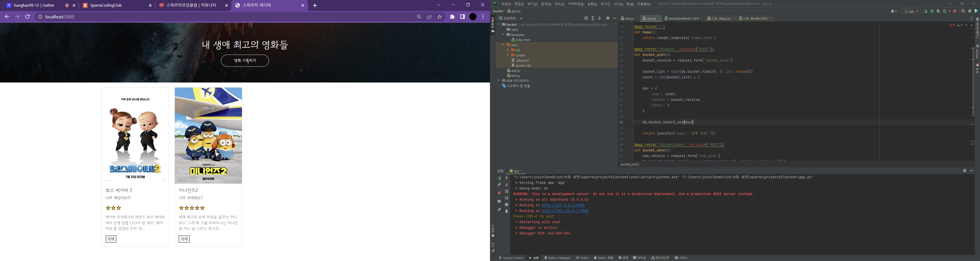Toggle Chrome side panel icon
The width and height of the screenshot is (980, 261).
click(x=463, y=17)
